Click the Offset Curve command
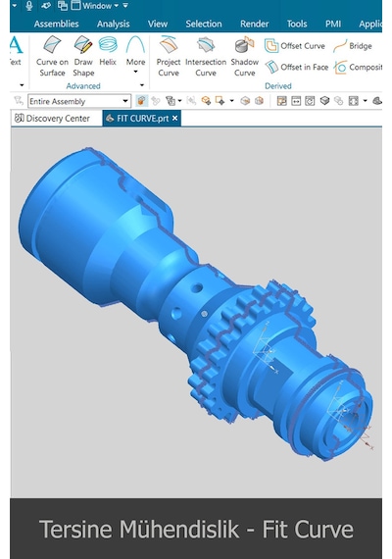The image size is (392, 559). tap(295, 46)
